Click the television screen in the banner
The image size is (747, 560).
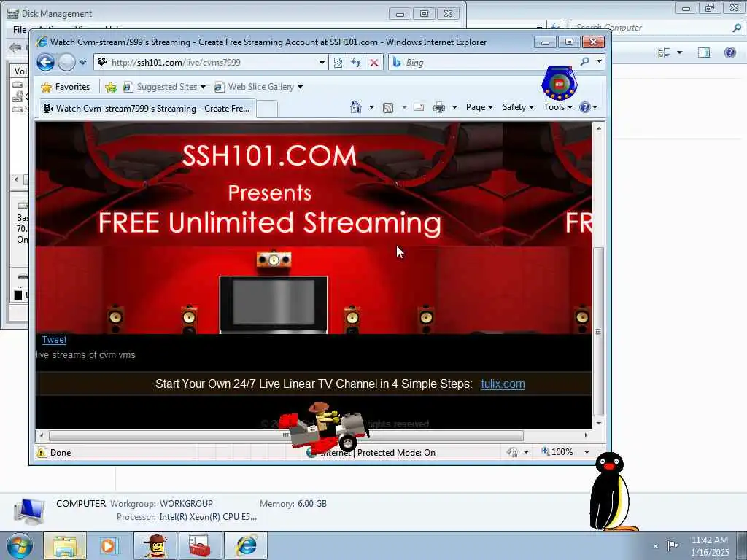(x=274, y=304)
